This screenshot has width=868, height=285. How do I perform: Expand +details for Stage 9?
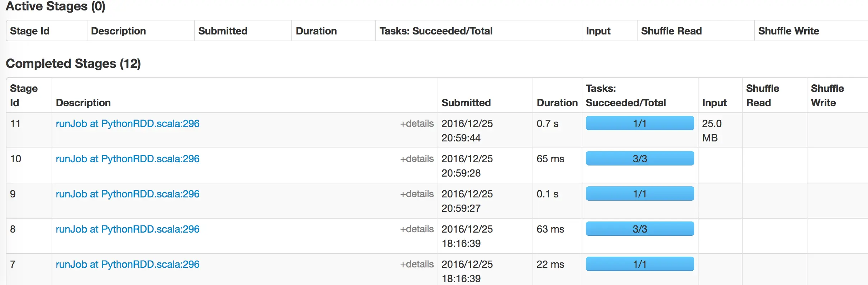point(417,194)
